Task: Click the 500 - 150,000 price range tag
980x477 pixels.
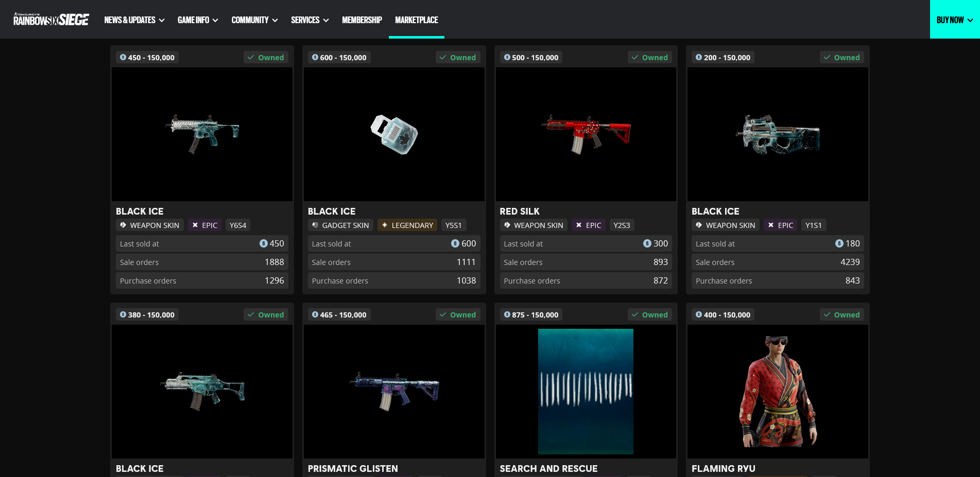Action: click(x=531, y=57)
